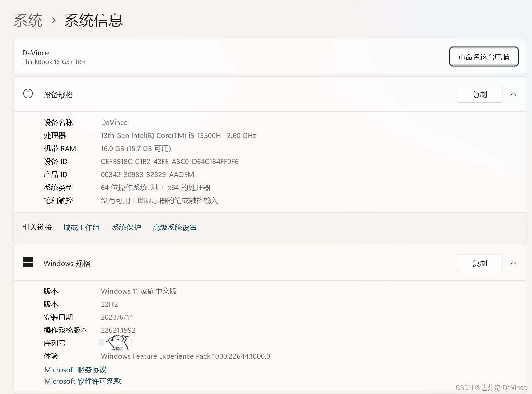
Task: Click the Windows logo icon
Action: 28,263
